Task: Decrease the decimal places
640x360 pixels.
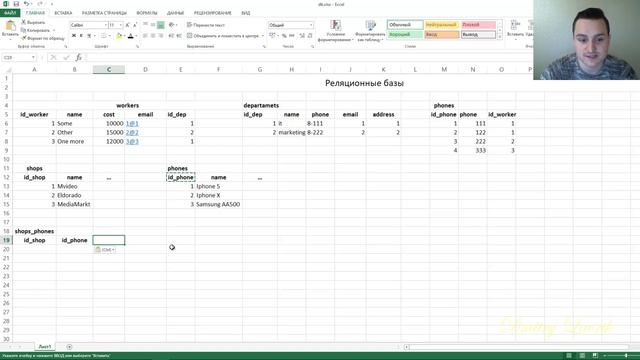Action: tap(310, 36)
